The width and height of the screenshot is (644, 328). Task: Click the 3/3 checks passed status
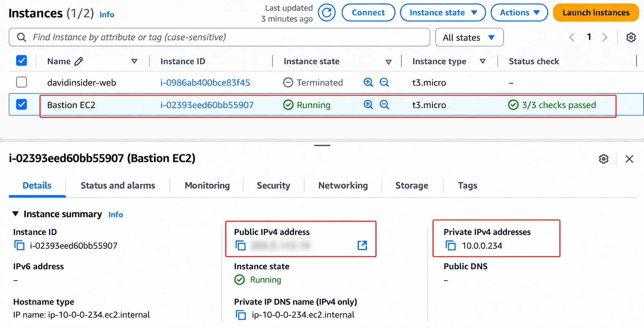point(552,105)
